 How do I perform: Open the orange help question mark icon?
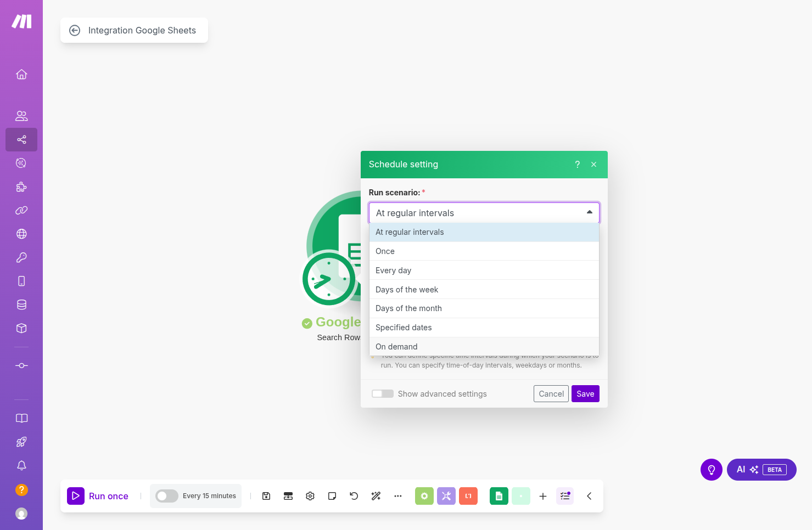pyautogui.click(x=21, y=489)
